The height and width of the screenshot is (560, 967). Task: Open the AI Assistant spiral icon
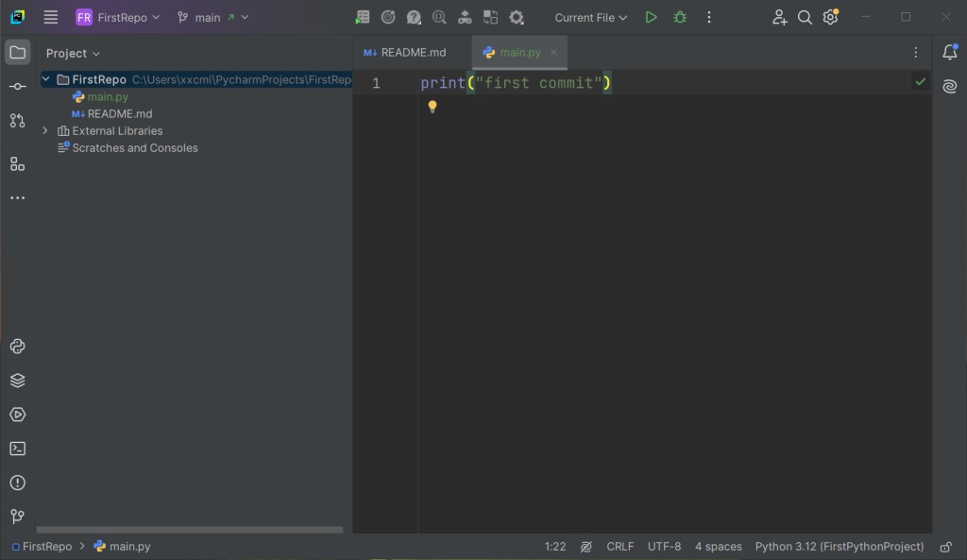click(950, 87)
